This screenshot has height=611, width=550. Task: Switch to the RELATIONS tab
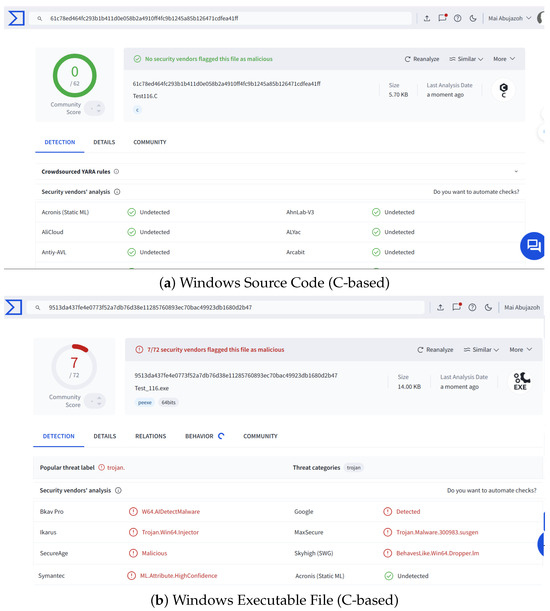pyautogui.click(x=150, y=436)
